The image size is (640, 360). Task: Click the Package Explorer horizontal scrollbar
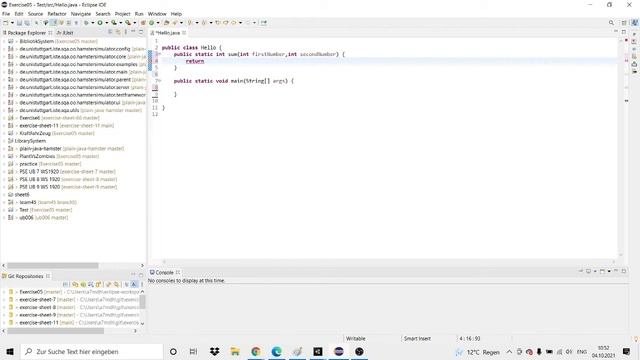53,266
